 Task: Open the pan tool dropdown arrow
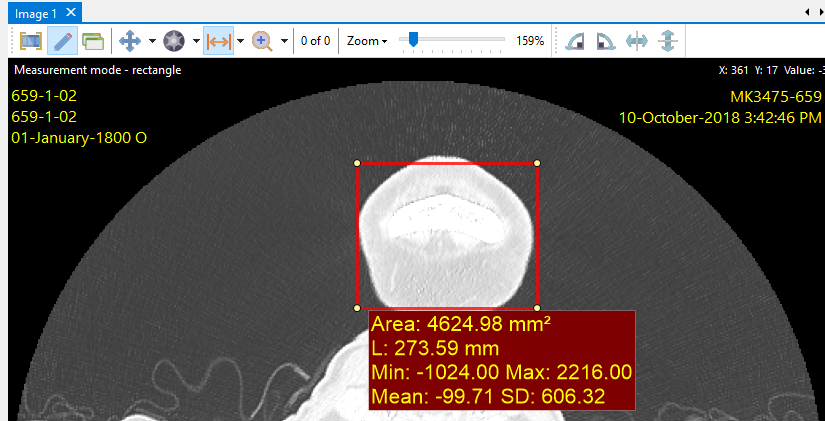coord(152,41)
